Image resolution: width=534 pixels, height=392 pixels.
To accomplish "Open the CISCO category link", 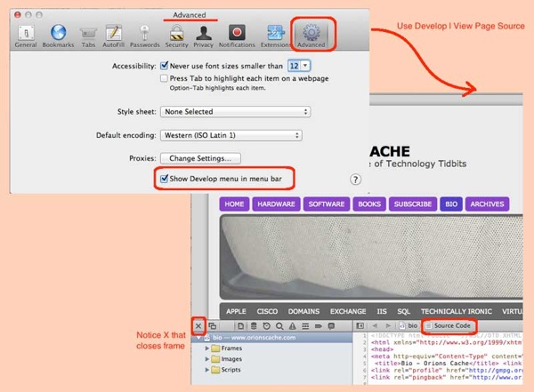I will [267, 311].
